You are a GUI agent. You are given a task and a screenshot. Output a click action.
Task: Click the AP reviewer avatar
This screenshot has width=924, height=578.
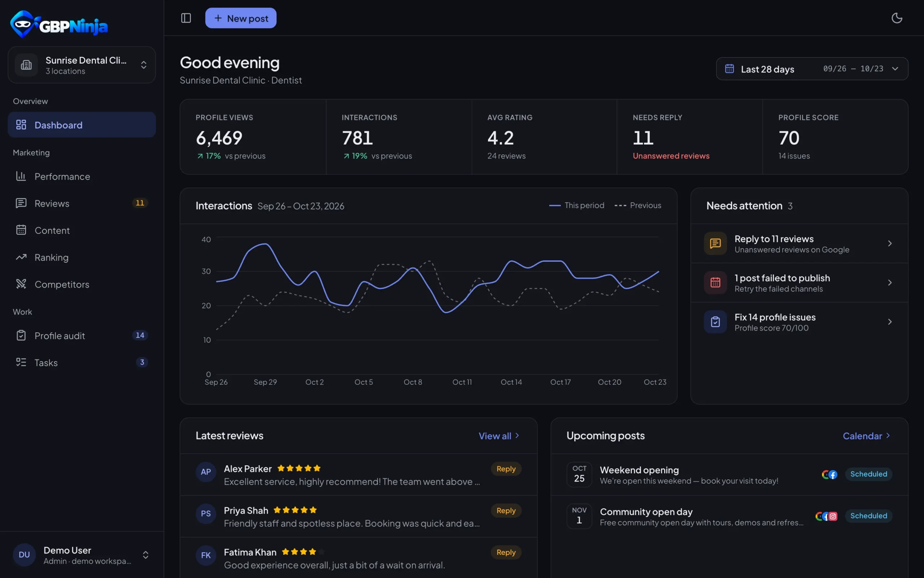pos(206,472)
